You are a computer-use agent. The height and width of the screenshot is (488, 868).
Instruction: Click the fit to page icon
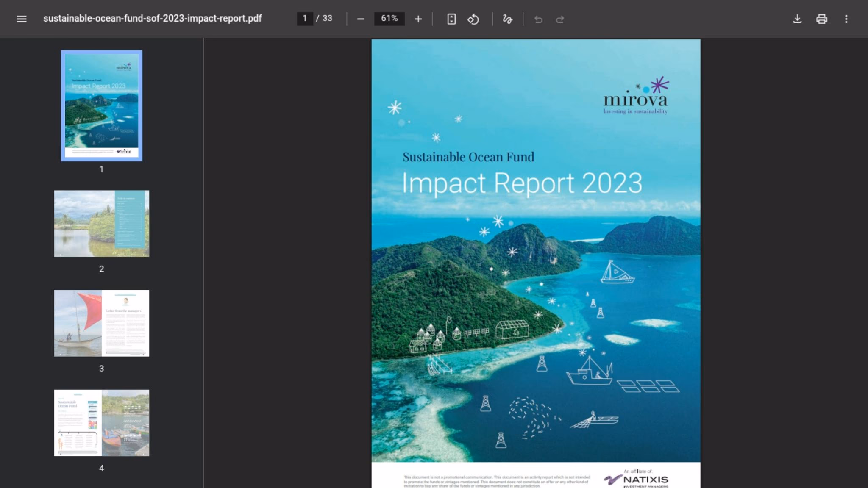click(451, 19)
